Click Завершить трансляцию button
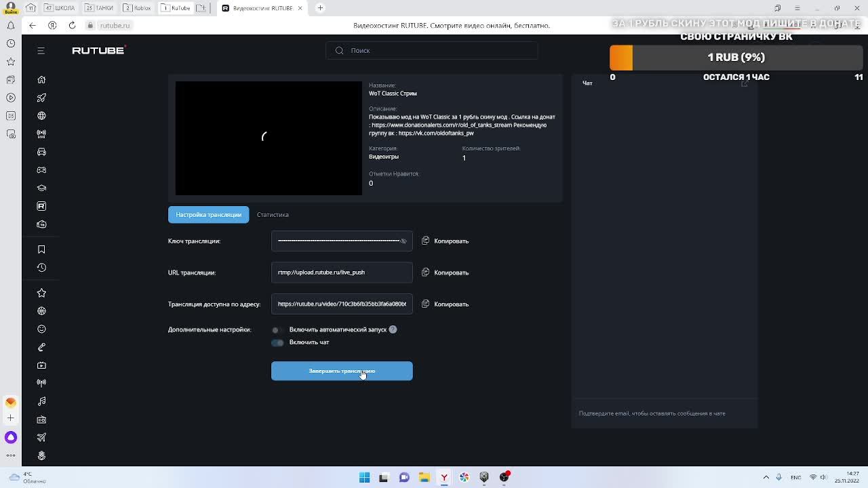Viewport: 868px width, 488px height. pos(342,371)
